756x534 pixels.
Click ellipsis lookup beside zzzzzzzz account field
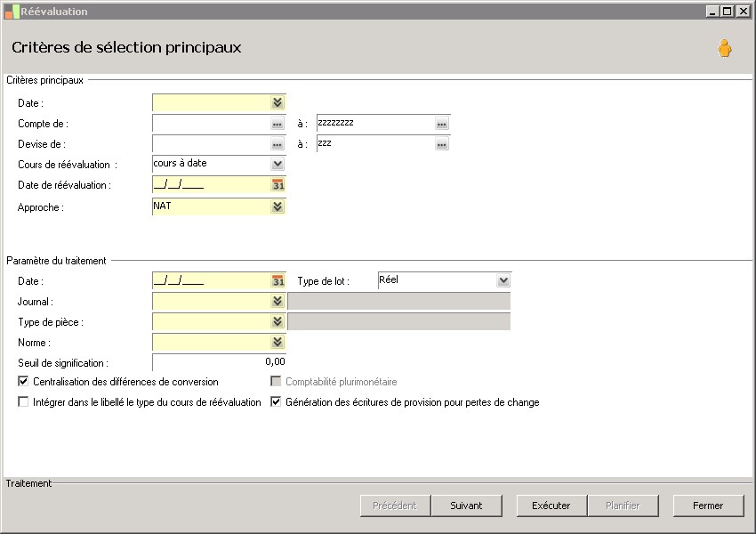pyautogui.click(x=442, y=124)
